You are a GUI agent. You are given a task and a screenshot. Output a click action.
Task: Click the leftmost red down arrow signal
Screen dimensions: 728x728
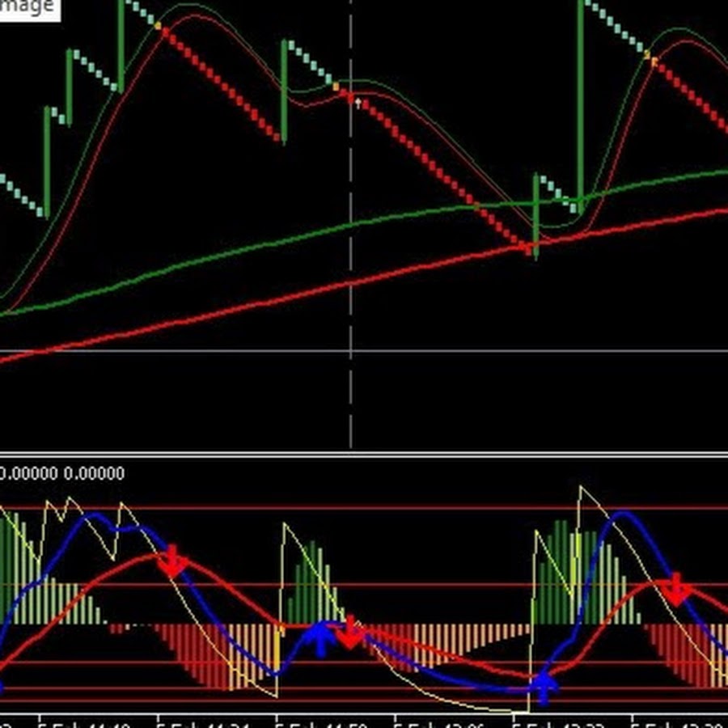[x=172, y=561]
